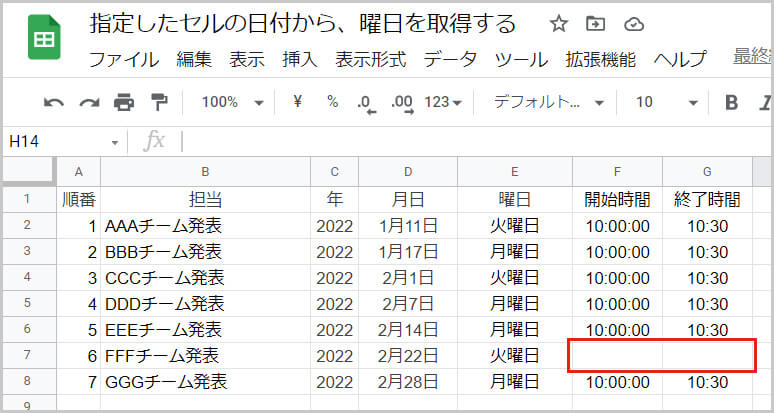774x413 pixels.
Task: Select column F header
Action: tap(618, 172)
